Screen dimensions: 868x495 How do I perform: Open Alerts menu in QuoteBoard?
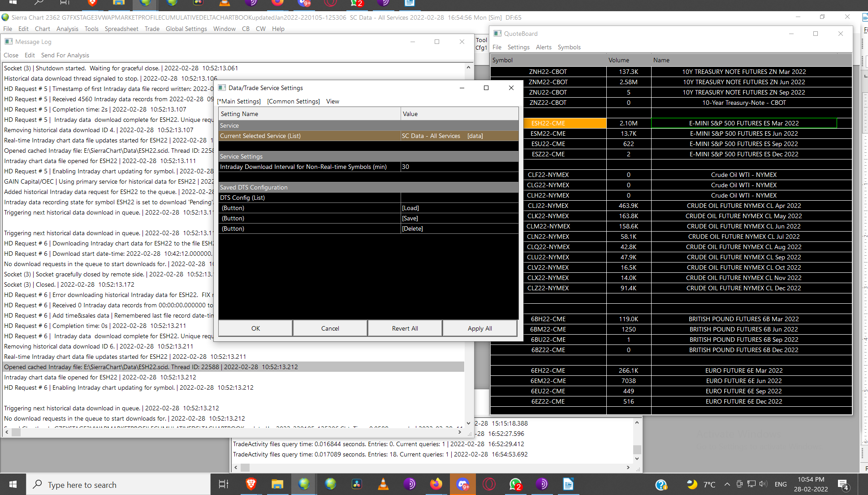(544, 47)
